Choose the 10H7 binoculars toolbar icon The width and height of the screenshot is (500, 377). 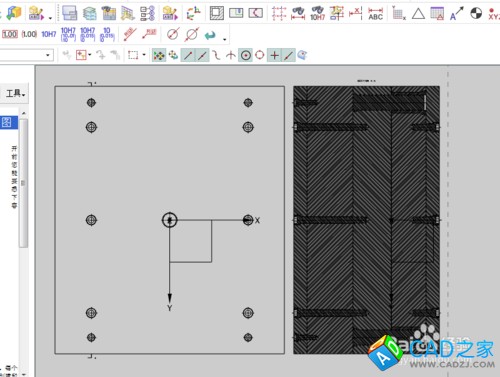tap(317, 13)
